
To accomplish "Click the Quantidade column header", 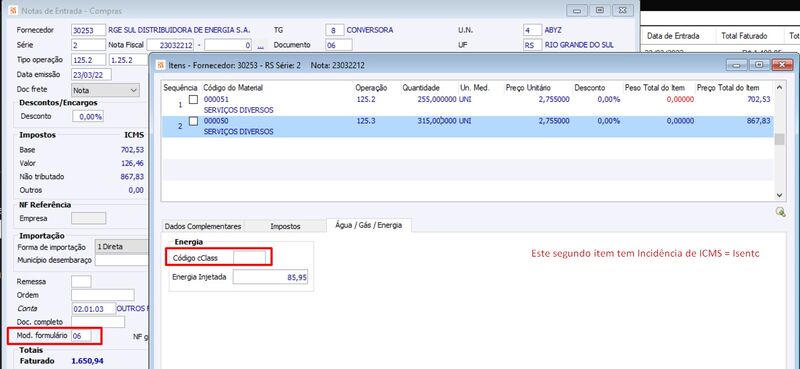I will click(420, 88).
